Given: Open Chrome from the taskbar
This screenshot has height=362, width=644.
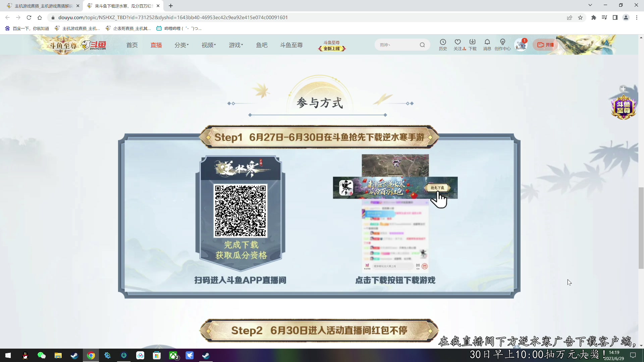Looking at the screenshot, I should 91,355.
